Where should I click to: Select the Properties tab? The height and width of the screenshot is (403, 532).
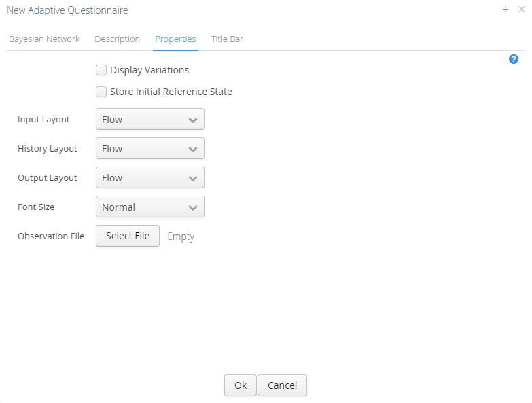(x=175, y=39)
